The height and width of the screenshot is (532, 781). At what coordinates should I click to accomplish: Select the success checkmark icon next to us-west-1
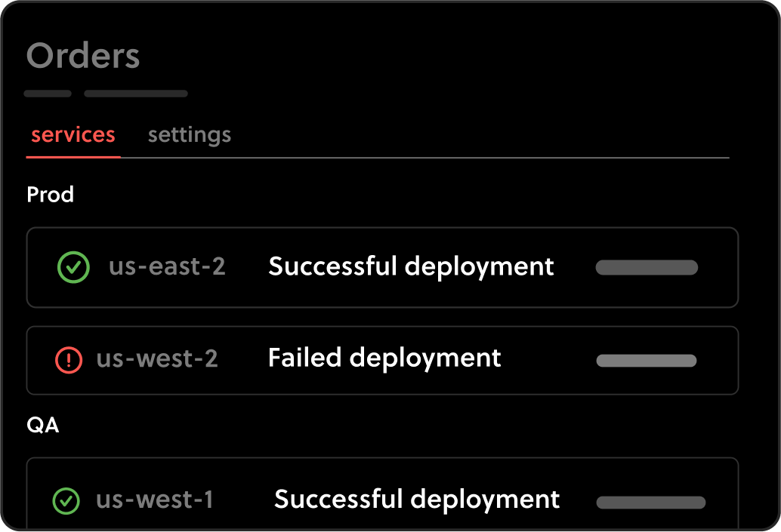click(x=66, y=500)
